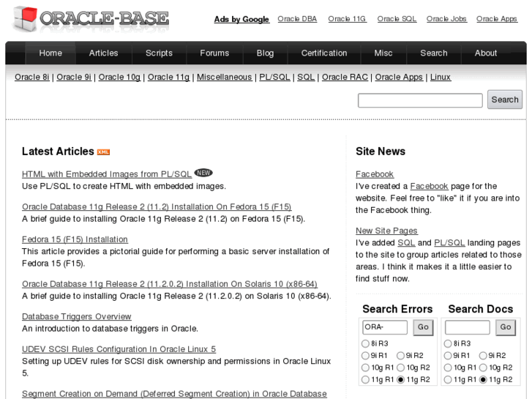Click the Search Docs text field
The image size is (532, 399).
point(467,327)
